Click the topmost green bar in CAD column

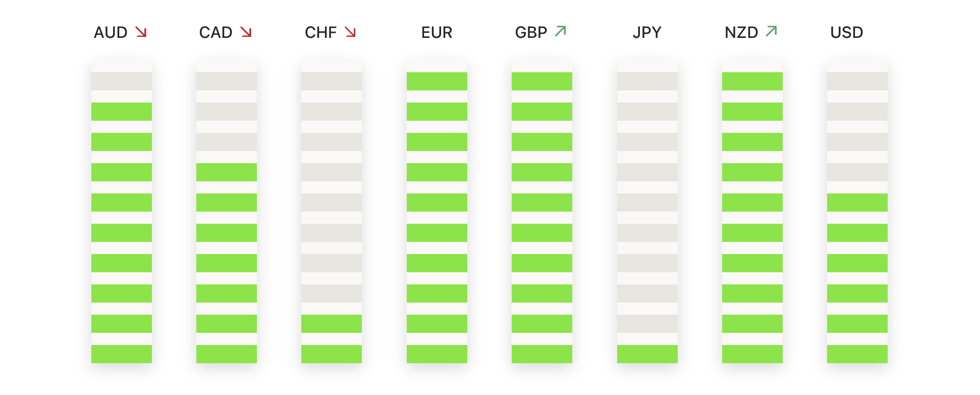pos(227,172)
